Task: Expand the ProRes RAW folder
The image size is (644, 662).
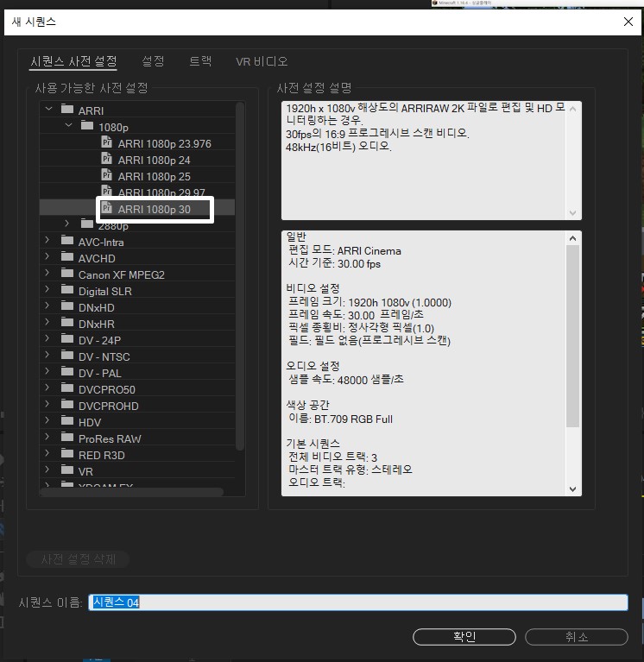Action: (47, 437)
